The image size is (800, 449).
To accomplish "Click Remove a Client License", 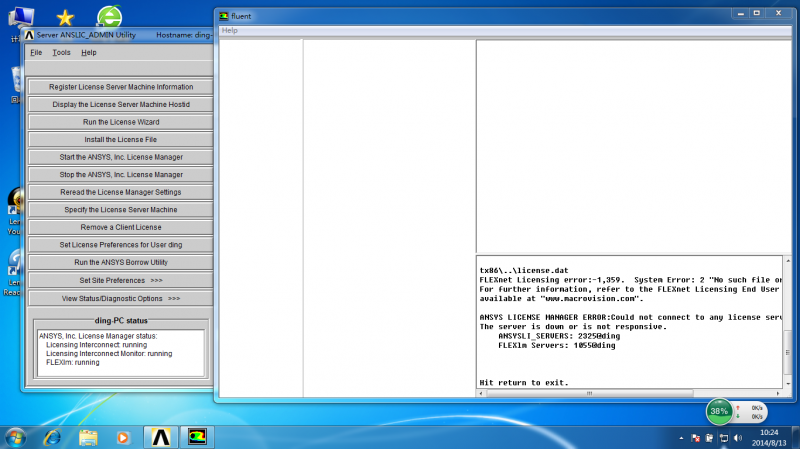I will [x=121, y=227].
